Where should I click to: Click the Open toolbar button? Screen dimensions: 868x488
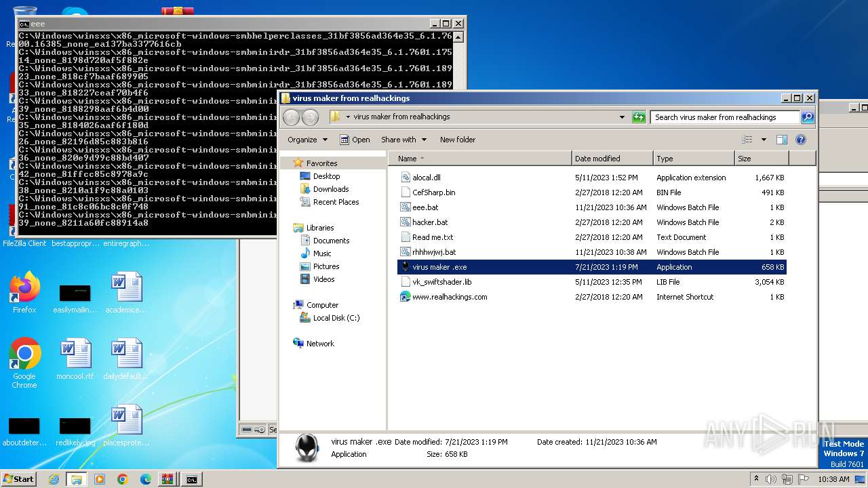coord(355,140)
